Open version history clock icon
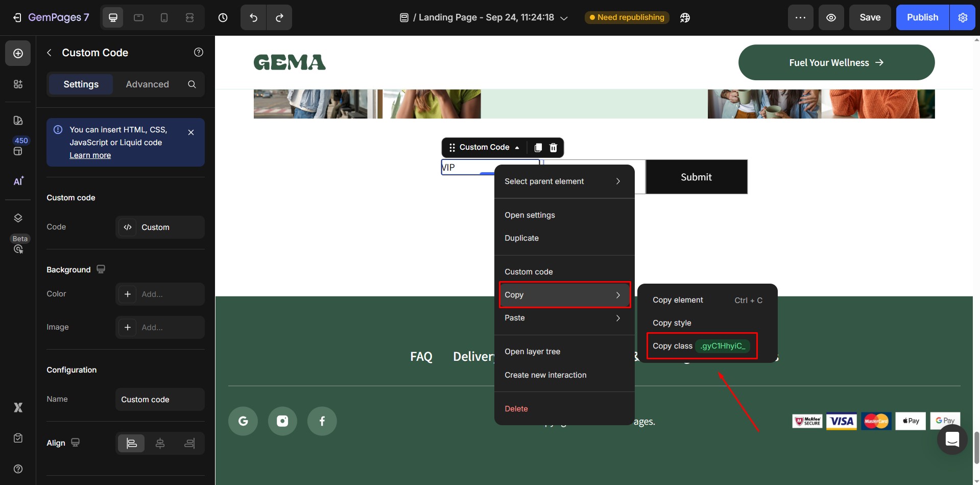This screenshot has height=485, width=980. click(223, 17)
